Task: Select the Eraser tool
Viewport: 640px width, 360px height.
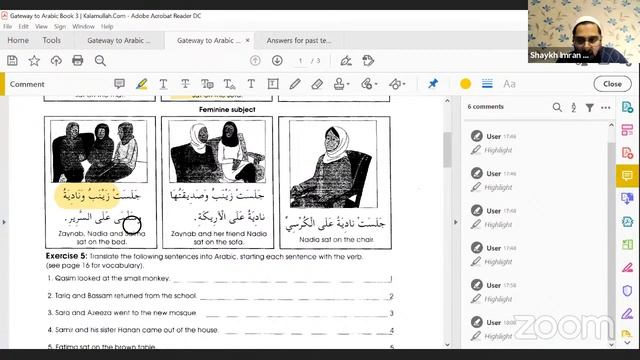Action: pos(317,84)
